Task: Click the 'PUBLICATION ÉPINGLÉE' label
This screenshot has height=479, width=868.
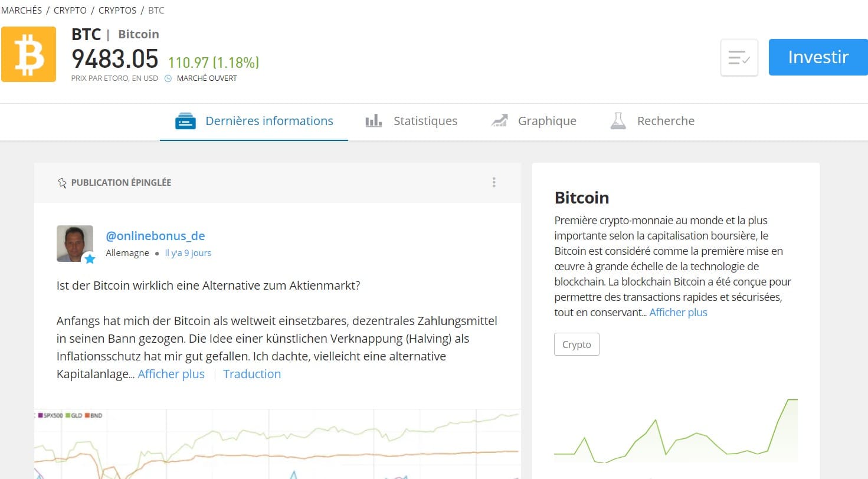Action: click(121, 183)
